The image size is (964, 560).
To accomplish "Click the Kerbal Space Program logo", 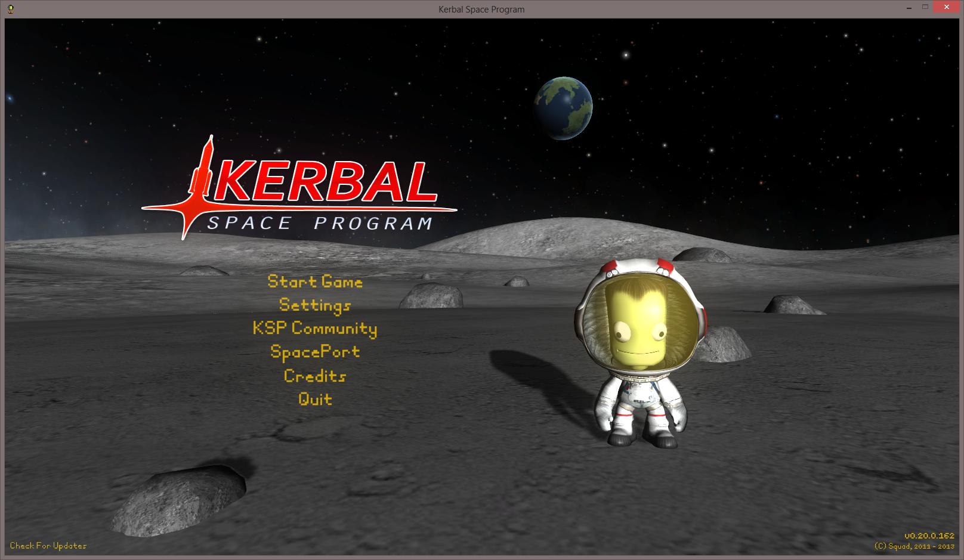I will pos(299,188).
